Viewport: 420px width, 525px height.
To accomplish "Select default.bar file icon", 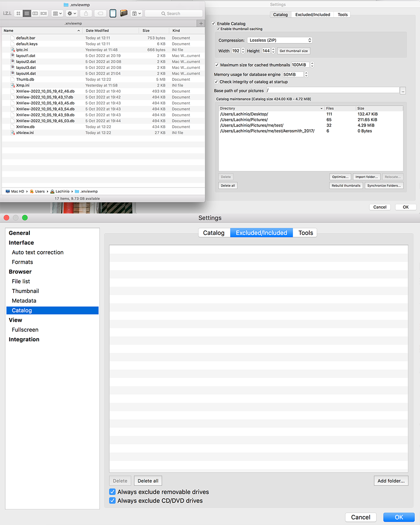I will (13, 38).
